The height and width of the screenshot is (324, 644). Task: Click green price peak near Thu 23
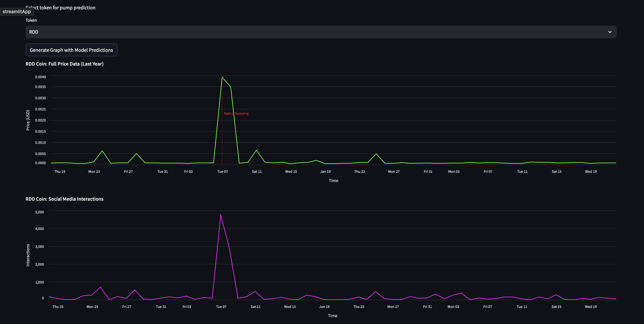click(376, 154)
